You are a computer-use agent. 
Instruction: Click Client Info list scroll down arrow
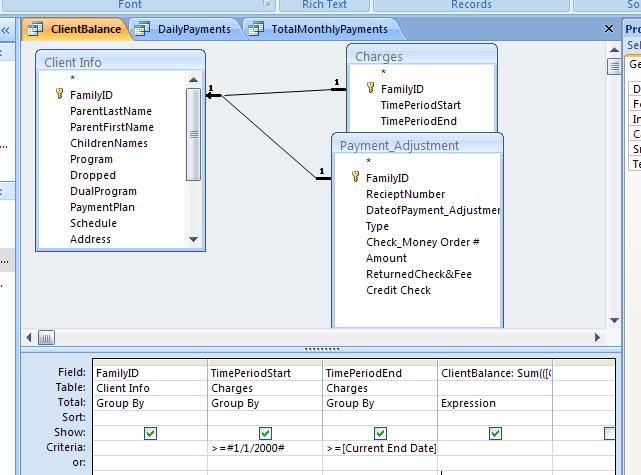pos(193,239)
